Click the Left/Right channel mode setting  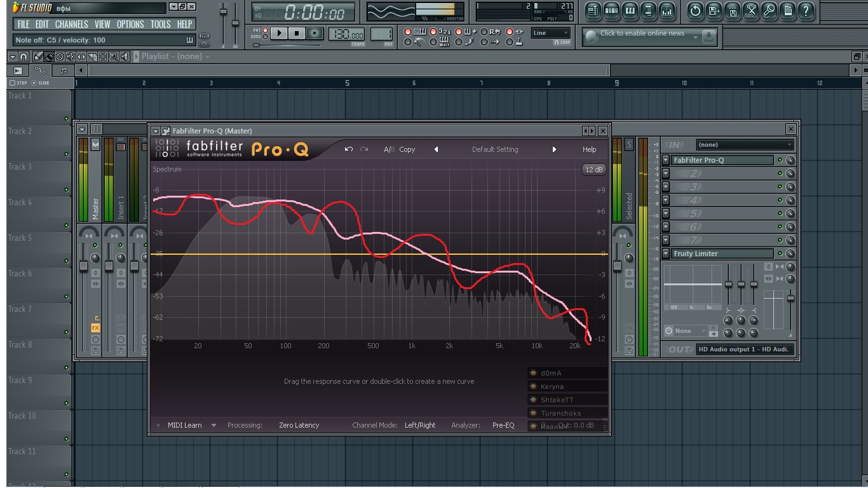(x=420, y=425)
